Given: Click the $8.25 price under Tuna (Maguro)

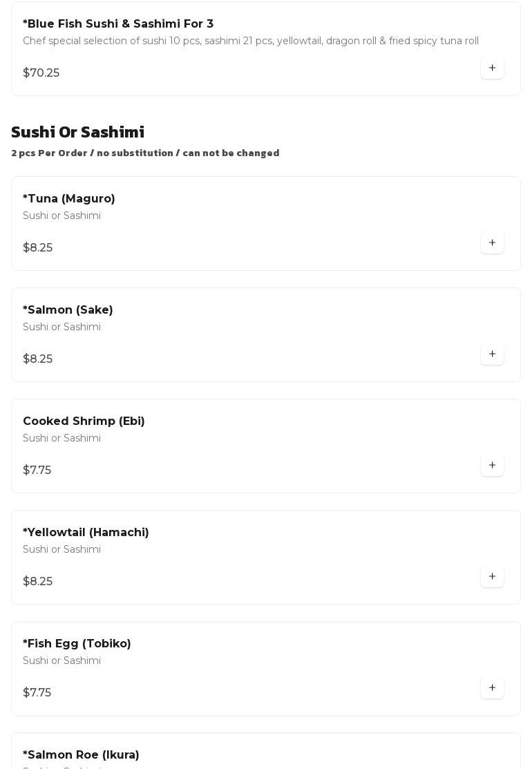Looking at the screenshot, I should coord(37,248).
